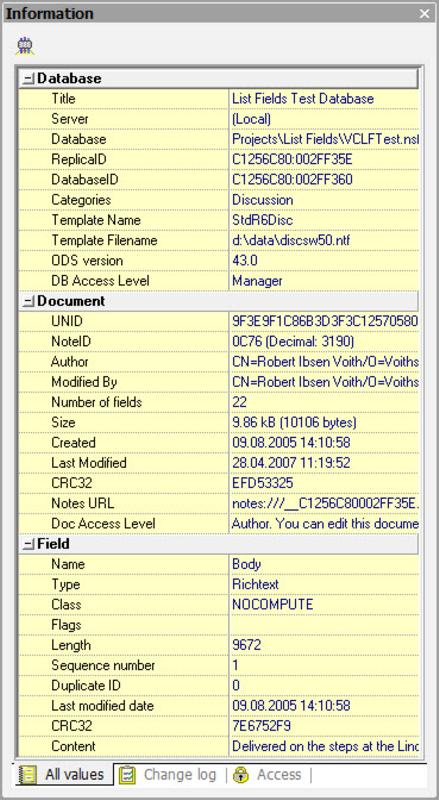Select the Template Filename row value
Image resolution: width=439 pixels, height=800 pixels.
pyautogui.click(x=291, y=240)
